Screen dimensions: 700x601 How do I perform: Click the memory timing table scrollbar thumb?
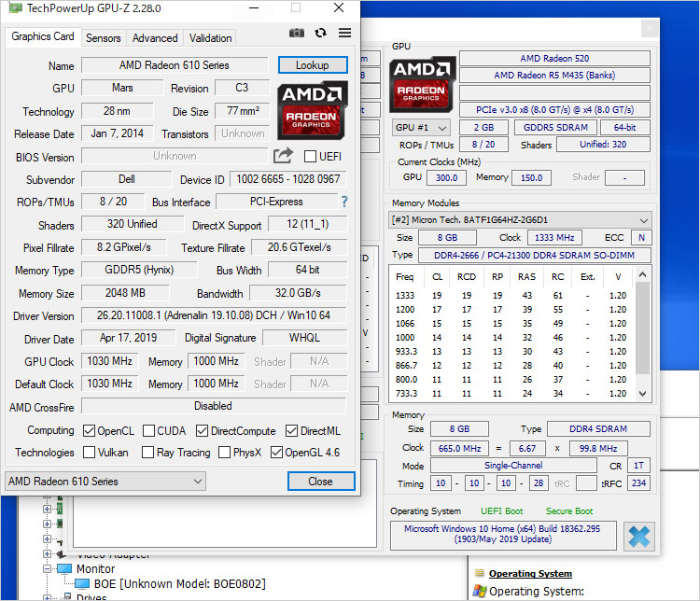tap(642, 328)
